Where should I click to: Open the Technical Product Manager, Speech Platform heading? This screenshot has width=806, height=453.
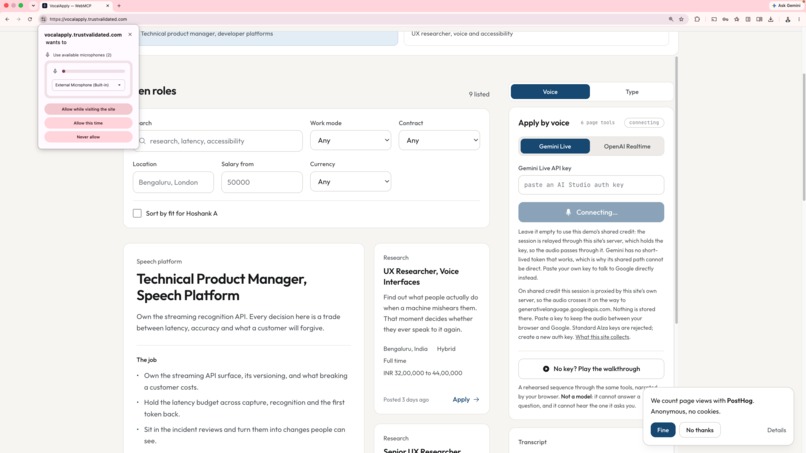coord(222,287)
